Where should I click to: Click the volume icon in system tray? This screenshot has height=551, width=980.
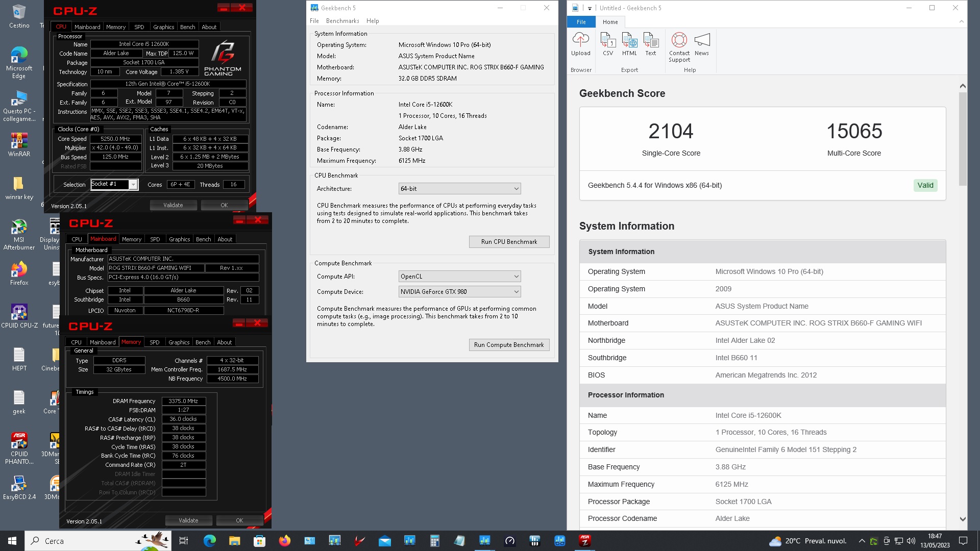point(911,541)
